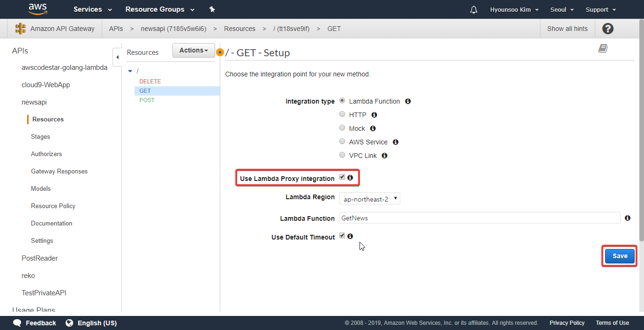Toggle Use Lambda Proxy integration checkbox
The width and height of the screenshot is (644, 330).
click(342, 177)
